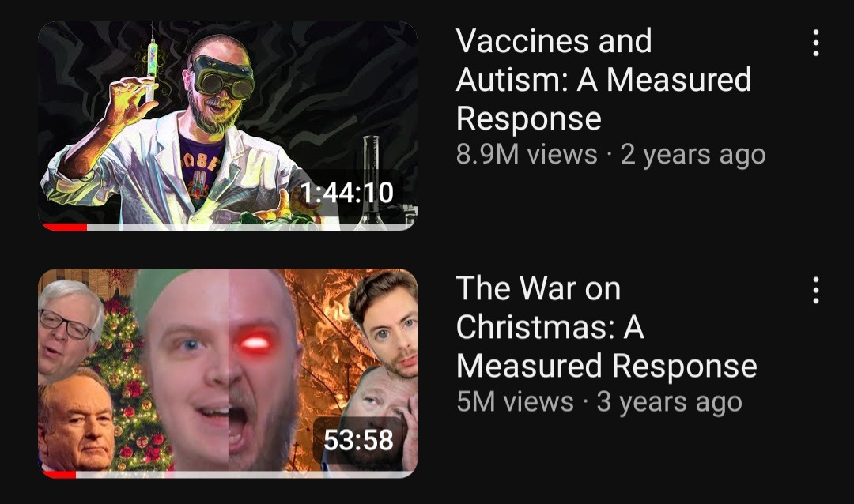The height and width of the screenshot is (504, 854).
Task: Click red progress bar under War on Christmas thumbnail
Action: [59, 475]
